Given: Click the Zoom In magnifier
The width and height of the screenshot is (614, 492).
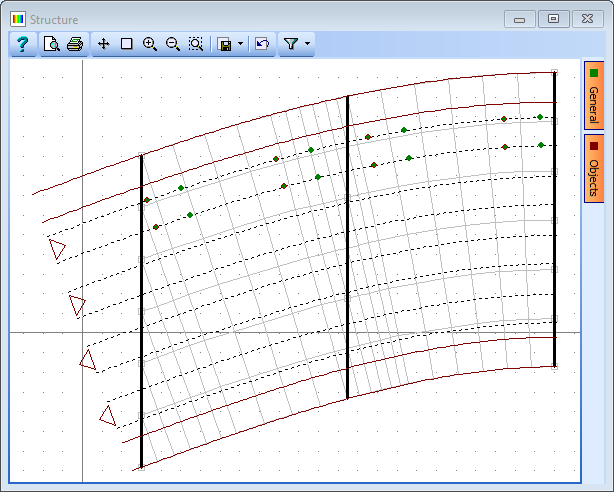Looking at the screenshot, I should pos(150,44).
